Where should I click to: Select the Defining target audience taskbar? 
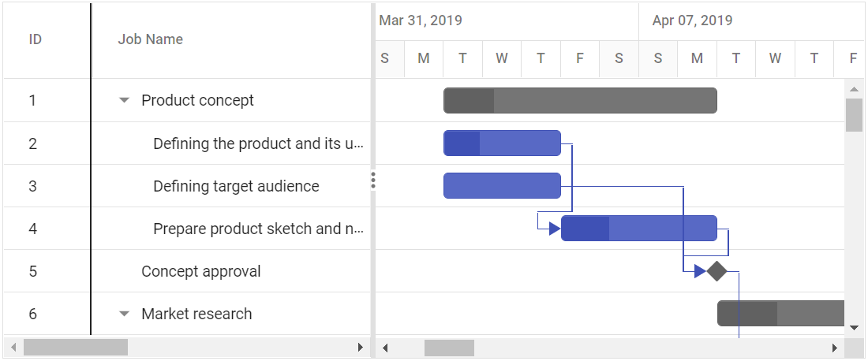pos(502,186)
